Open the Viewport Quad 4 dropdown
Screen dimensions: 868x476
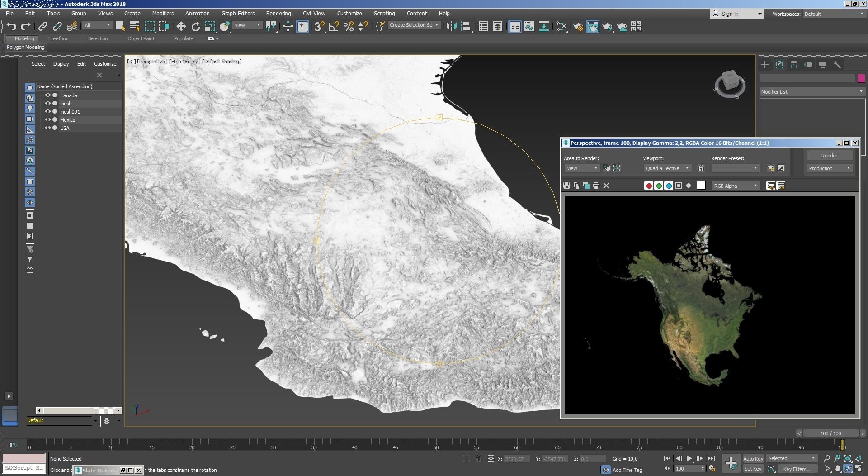click(667, 168)
